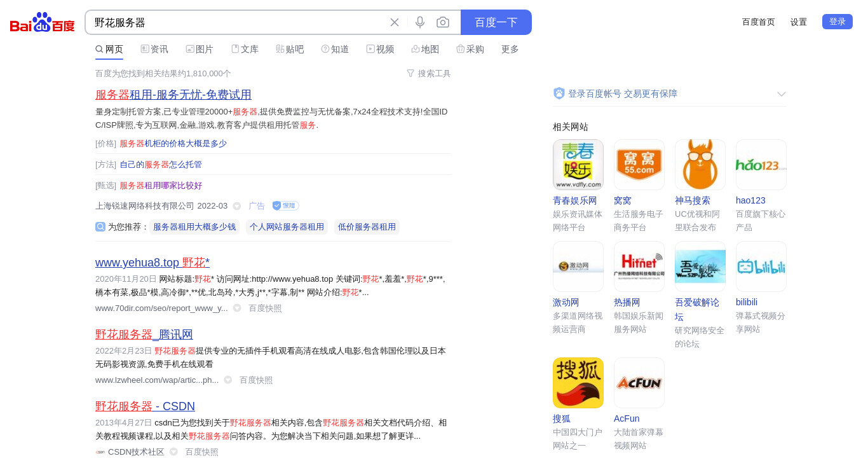
Task: Click the 百度一下 search button
Action: [496, 22]
